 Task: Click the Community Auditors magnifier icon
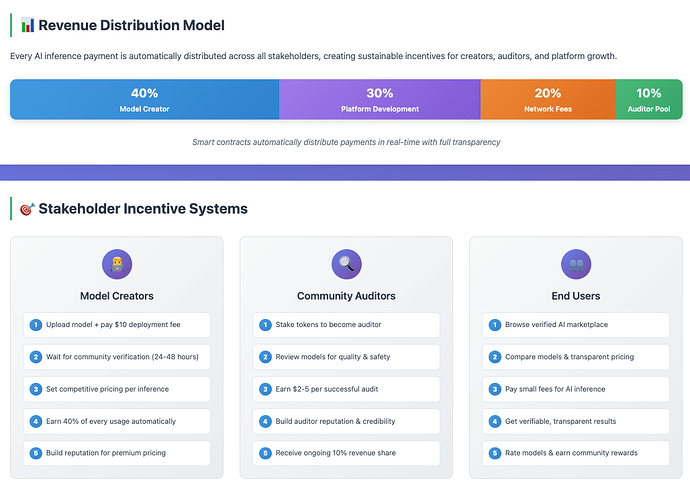(x=346, y=265)
